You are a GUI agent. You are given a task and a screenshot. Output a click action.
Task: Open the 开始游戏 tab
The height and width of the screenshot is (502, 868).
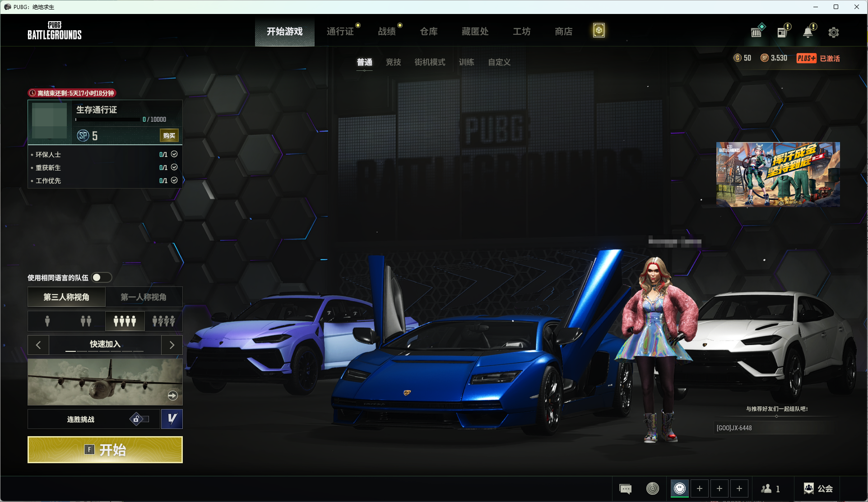pos(285,32)
